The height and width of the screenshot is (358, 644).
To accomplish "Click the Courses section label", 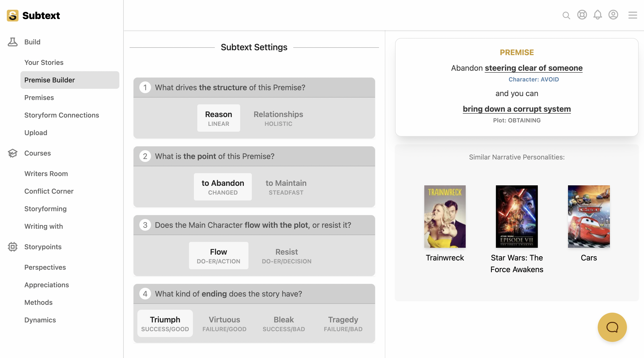I will [38, 153].
